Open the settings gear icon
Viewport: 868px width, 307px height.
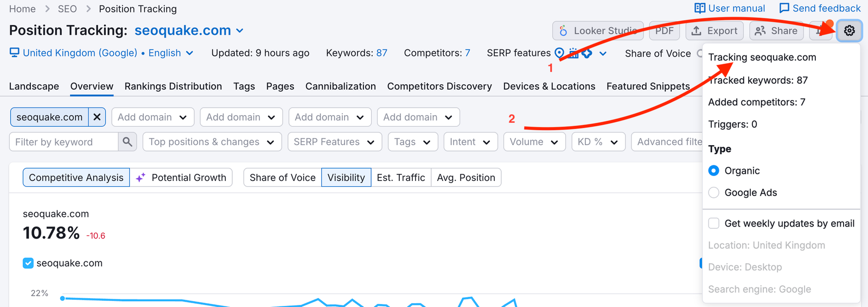point(849,31)
